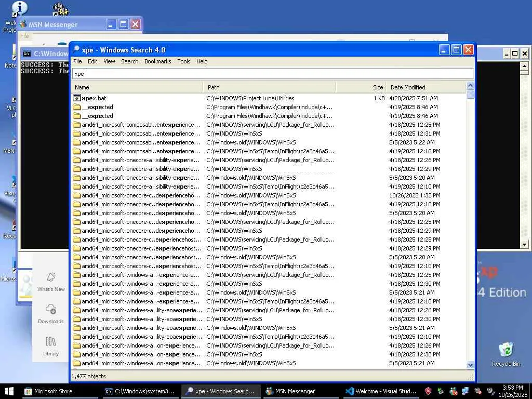Click the date 4/20/2025 7:51 AM
This screenshot has height=399, width=532.
tap(414, 98)
